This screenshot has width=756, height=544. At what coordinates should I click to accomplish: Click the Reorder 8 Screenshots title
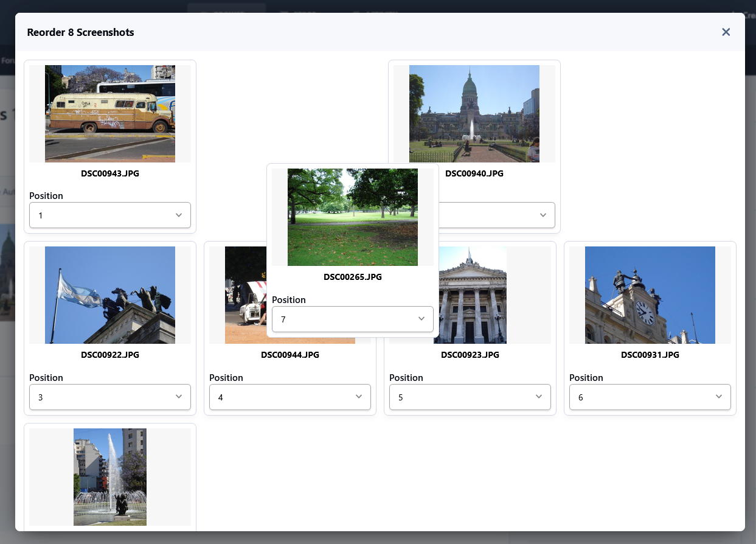click(x=81, y=32)
